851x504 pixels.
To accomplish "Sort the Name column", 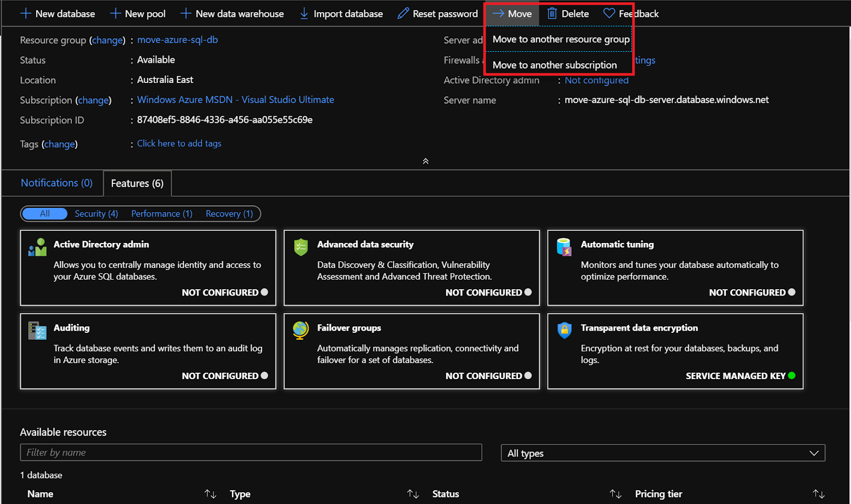I will [210, 493].
